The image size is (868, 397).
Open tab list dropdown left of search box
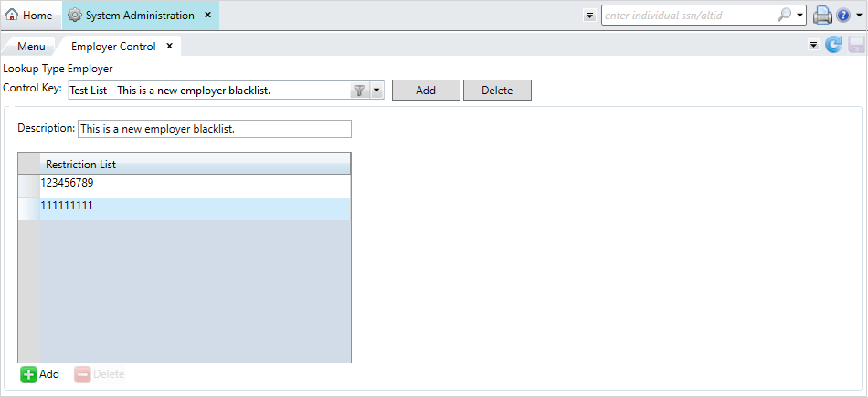(589, 16)
